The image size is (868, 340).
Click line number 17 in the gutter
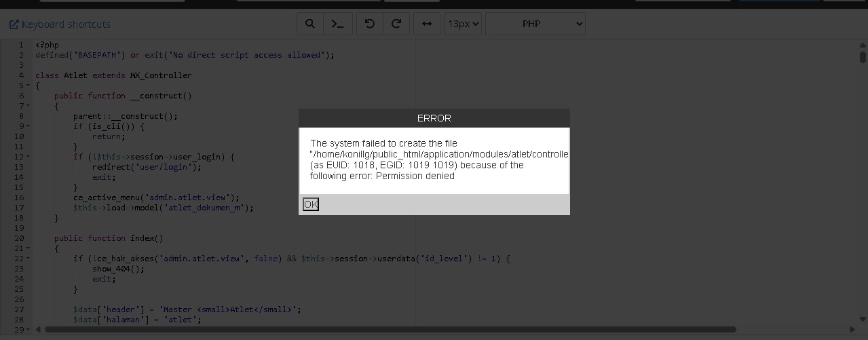coord(19,208)
